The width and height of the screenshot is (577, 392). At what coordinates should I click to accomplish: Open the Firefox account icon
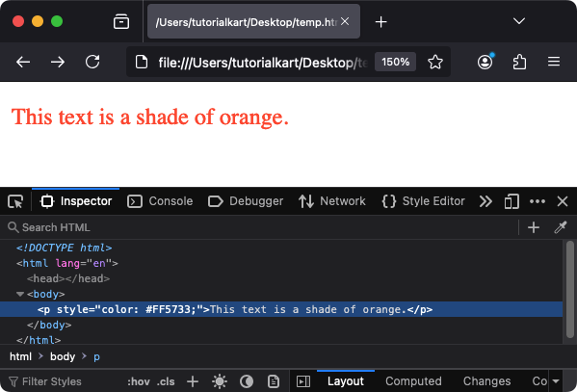click(x=485, y=62)
